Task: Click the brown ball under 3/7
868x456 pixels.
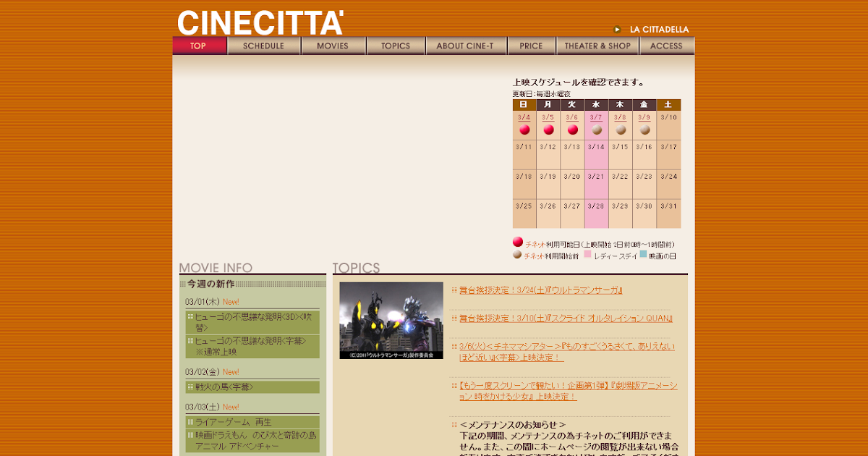Action: point(596,130)
